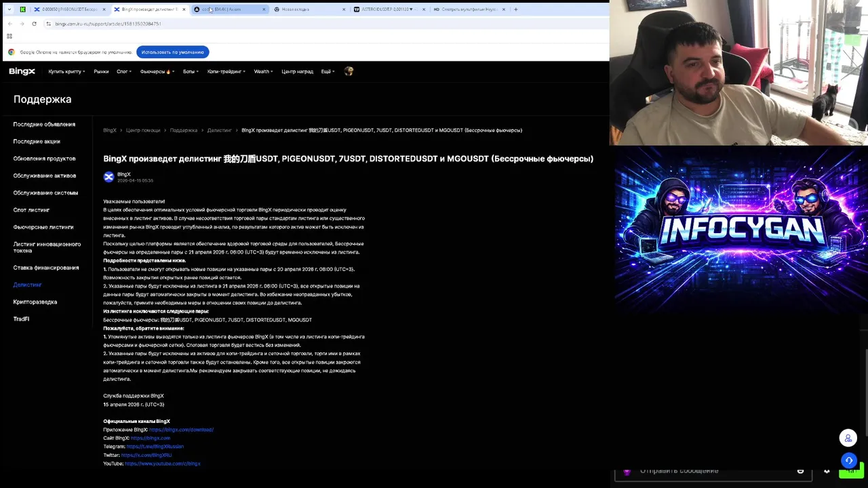
Task: Select TradFi in the sidebar
Action: (21, 319)
